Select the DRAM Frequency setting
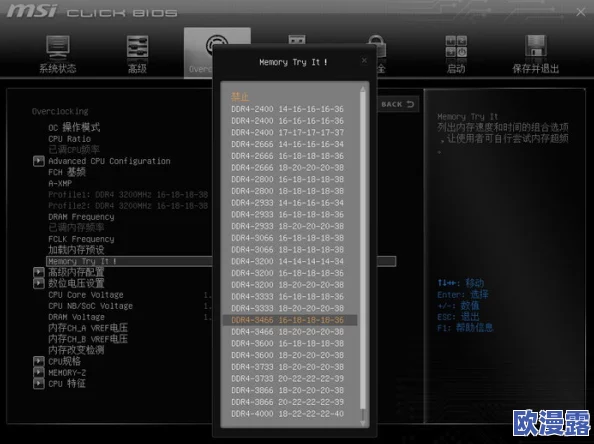 click(81, 217)
